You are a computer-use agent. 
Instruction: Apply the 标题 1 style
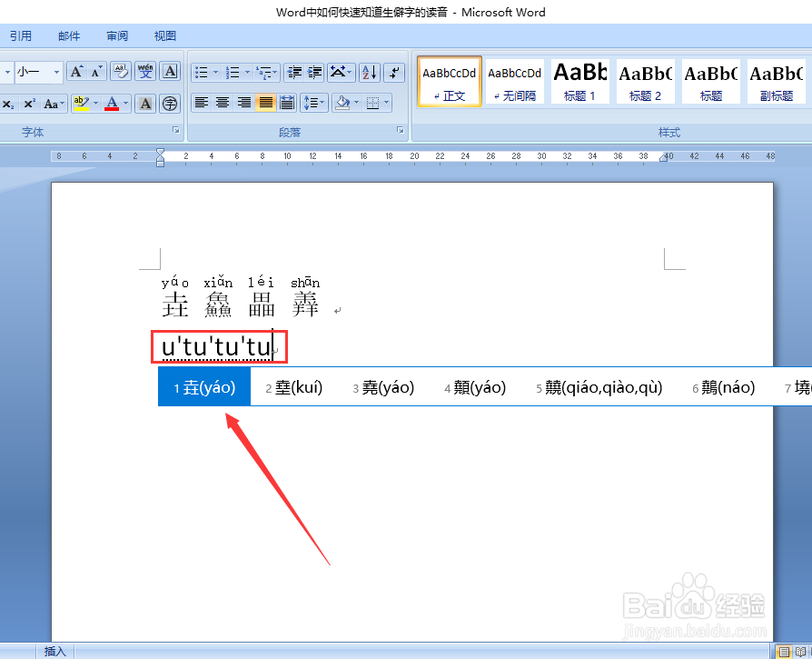pyautogui.click(x=580, y=82)
